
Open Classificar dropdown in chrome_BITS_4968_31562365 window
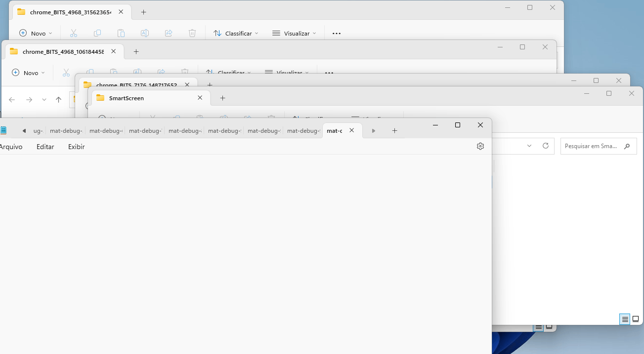[236, 33]
